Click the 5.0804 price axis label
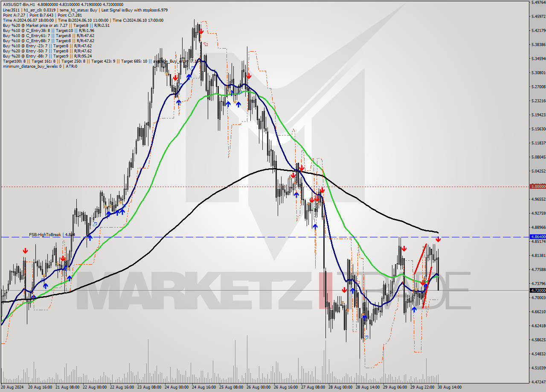The image size is (546, 392). [538, 157]
